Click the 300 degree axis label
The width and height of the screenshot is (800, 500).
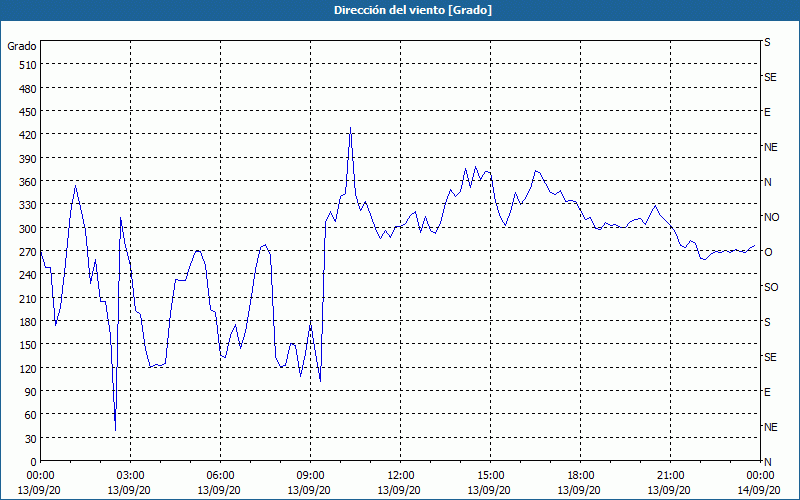click(x=28, y=229)
